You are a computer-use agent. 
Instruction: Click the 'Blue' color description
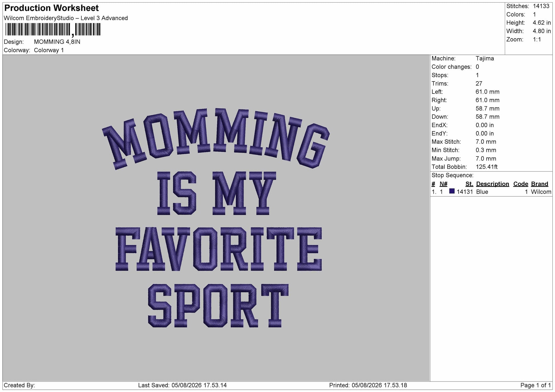[482, 192]
